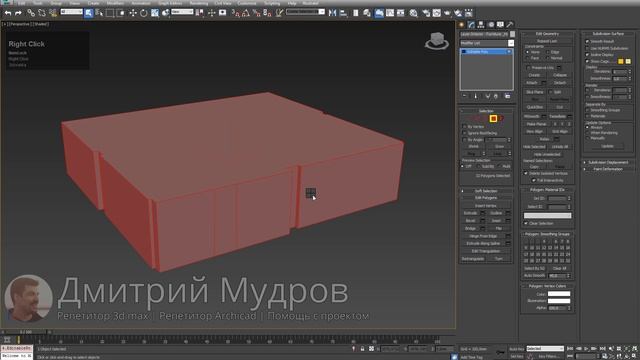The width and height of the screenshot is (640, 360).
Task: Click the Extrude button
Action: click(470, 213)
